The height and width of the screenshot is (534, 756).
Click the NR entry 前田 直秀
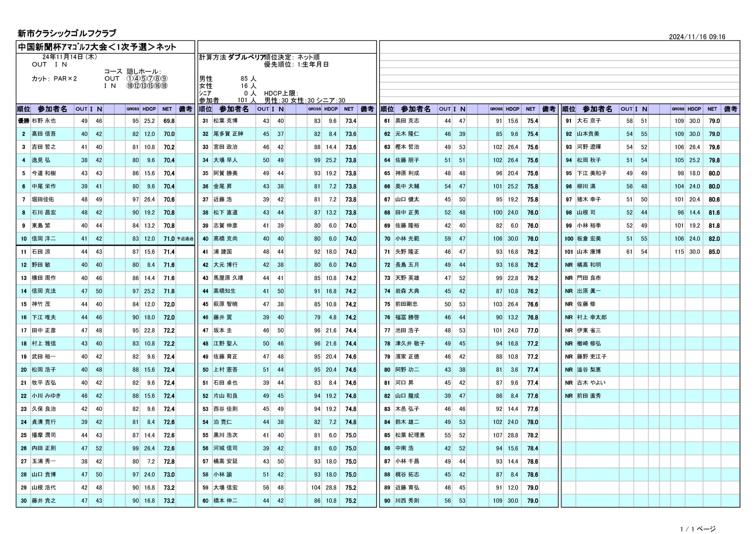tap(589, 396)
